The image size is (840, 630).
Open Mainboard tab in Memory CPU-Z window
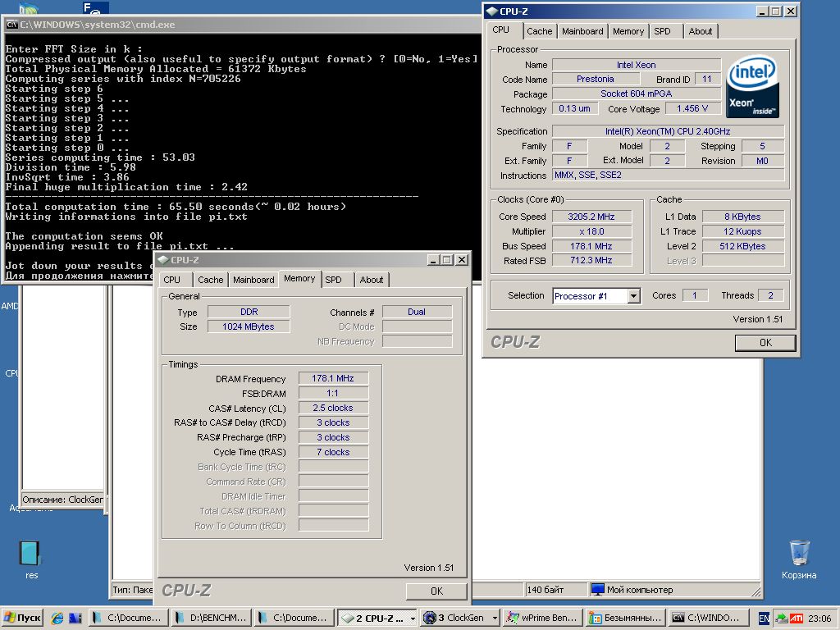pos(253,280)
